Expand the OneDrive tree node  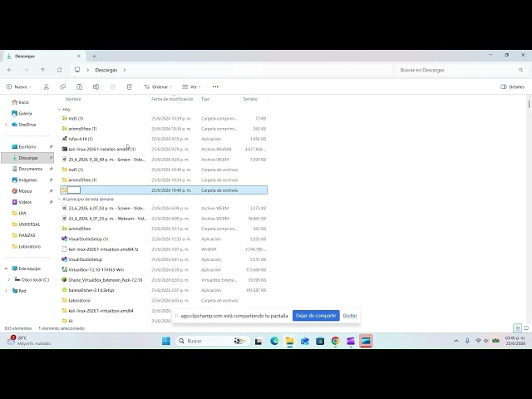(6, 125)
